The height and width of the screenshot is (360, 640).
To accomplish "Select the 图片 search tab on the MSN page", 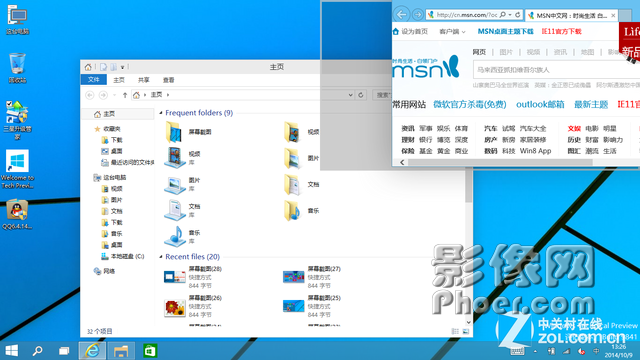I will [x=506, y=52].
